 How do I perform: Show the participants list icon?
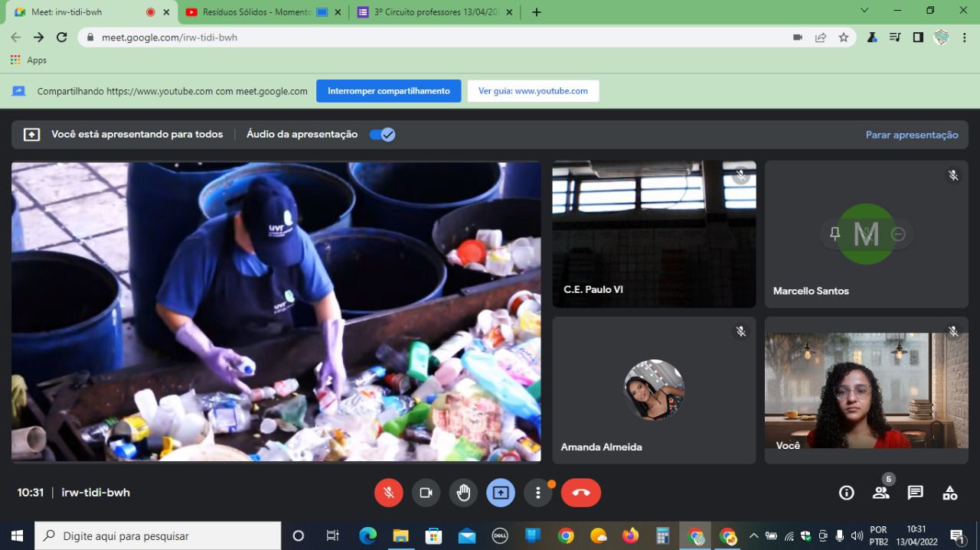(x=881, y=493)
